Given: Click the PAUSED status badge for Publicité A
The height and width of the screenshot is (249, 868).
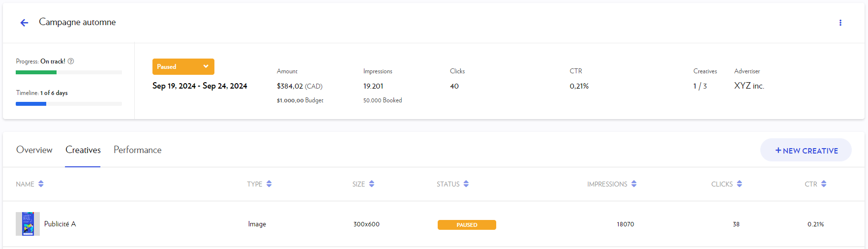Looking at the screenshot, I should 467,225.
